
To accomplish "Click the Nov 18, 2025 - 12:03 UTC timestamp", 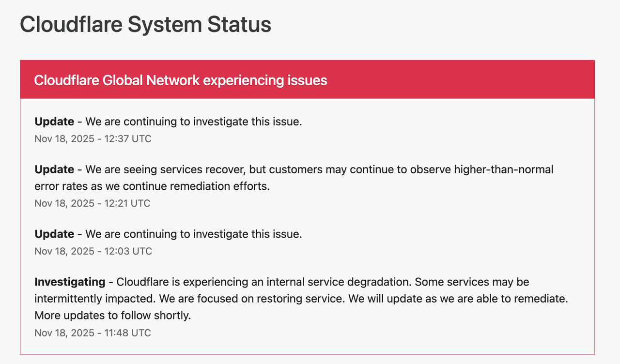I will coord(93,251).
